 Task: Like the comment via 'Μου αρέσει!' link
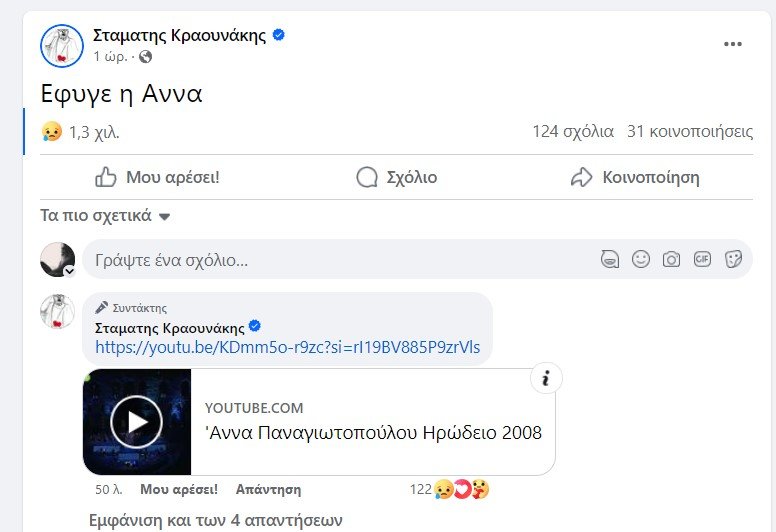179,490
